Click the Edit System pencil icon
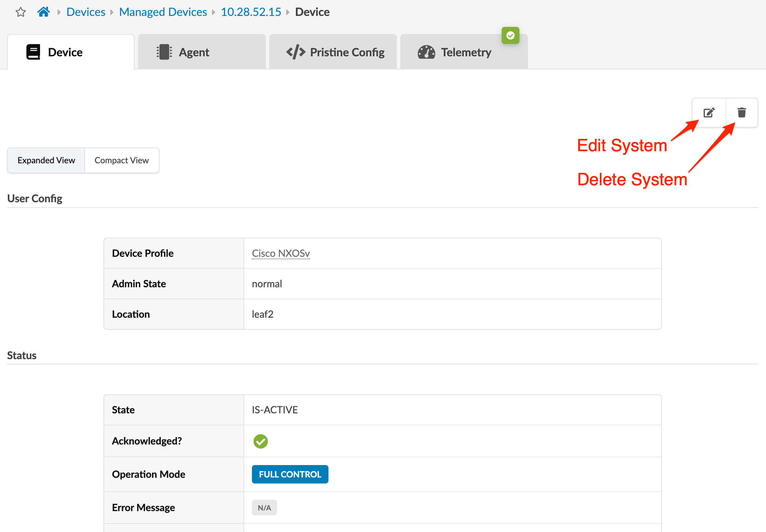 coord(709,113)
